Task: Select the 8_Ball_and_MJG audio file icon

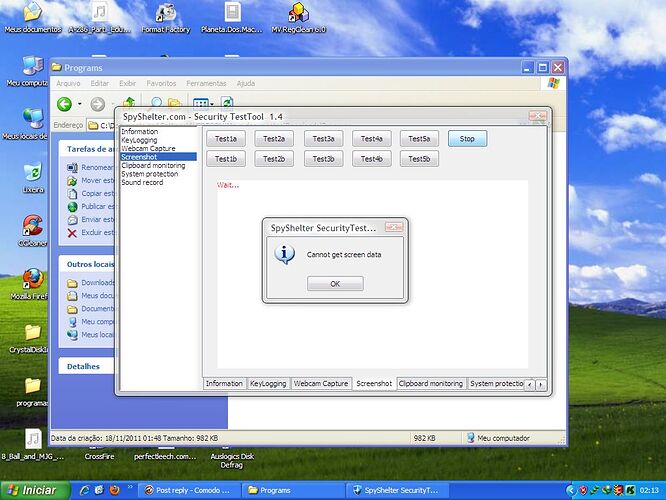Action: [33, 444]
